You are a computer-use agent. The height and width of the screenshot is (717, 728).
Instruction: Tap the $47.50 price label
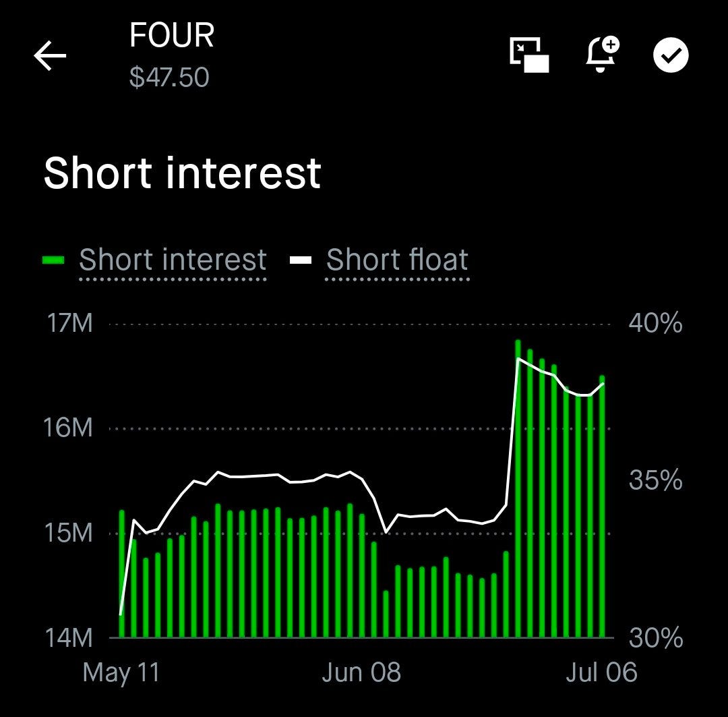click(169, 77)
